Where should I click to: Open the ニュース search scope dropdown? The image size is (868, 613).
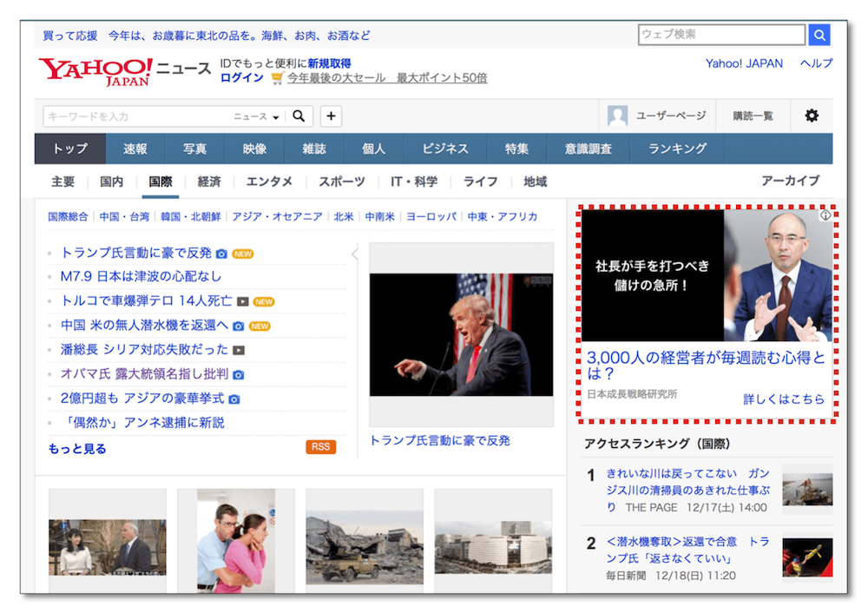[257, 117]
